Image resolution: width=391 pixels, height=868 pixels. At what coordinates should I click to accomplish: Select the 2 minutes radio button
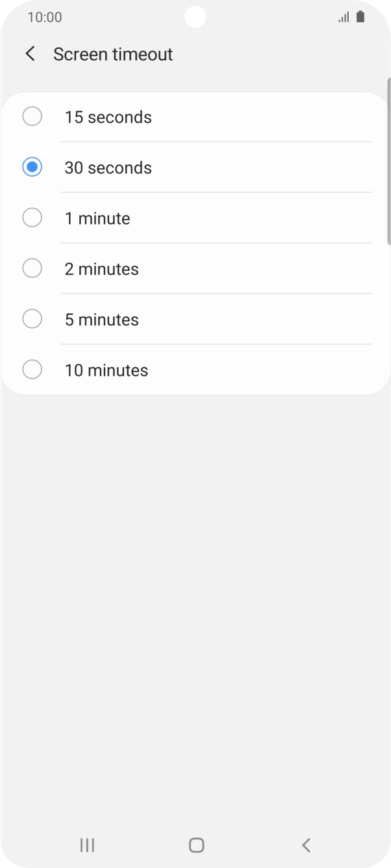tap(32, 268)
